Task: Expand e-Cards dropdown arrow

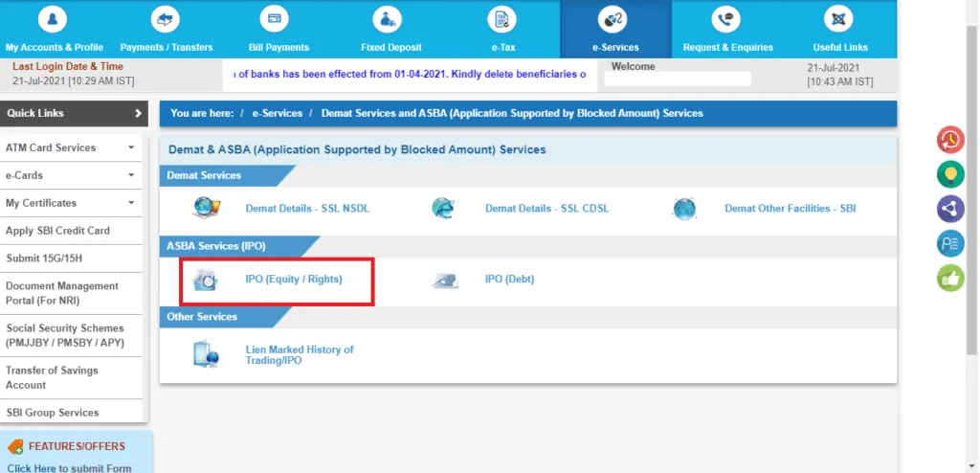Action: point(130,175)
